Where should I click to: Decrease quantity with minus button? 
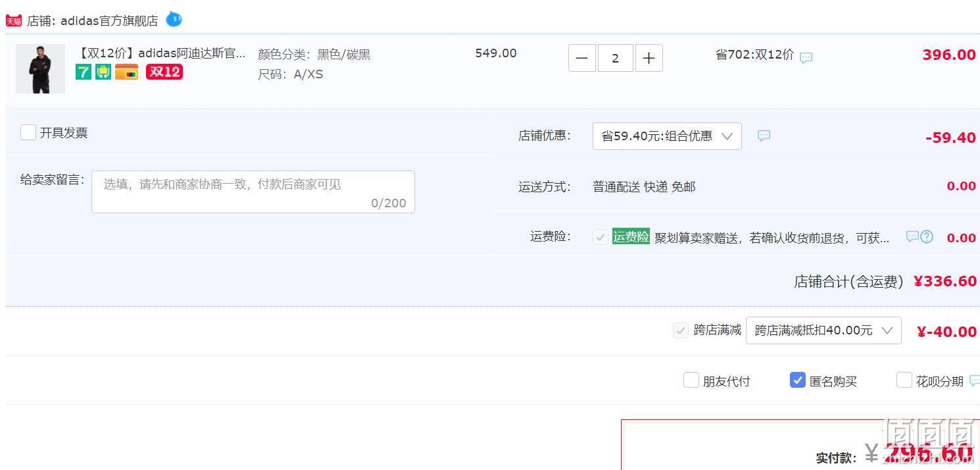[582, 58]
